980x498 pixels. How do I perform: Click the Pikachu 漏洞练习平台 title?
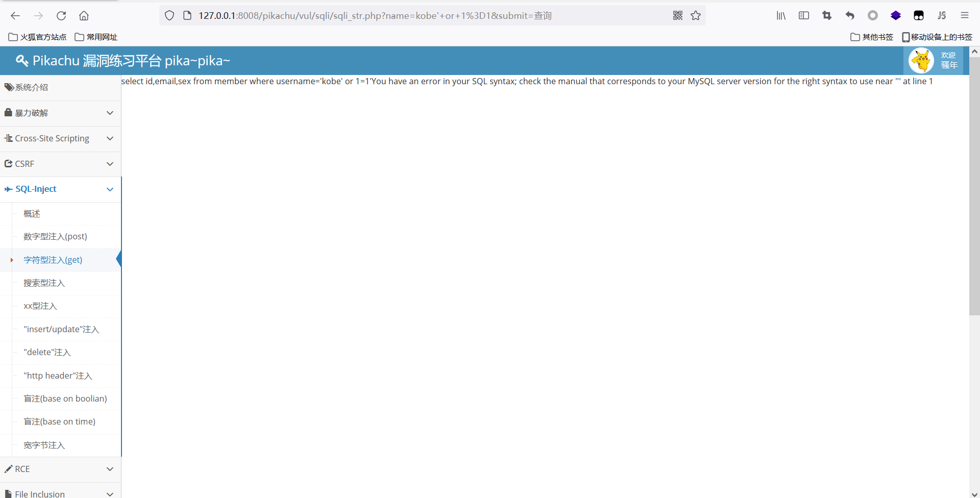(131, 61)
